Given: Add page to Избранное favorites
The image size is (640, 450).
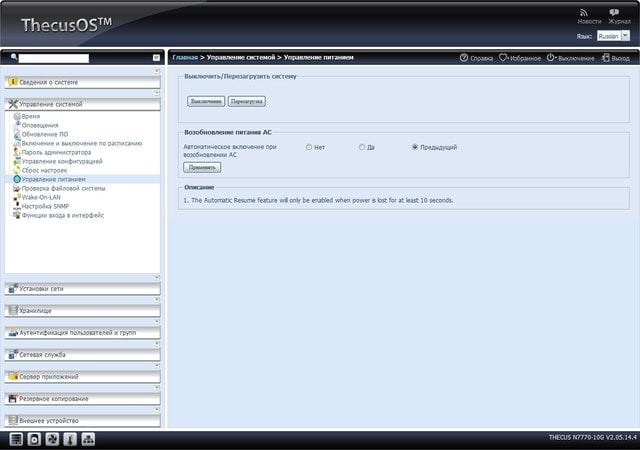Looking at the screenshot, I should tap(503, 58).
